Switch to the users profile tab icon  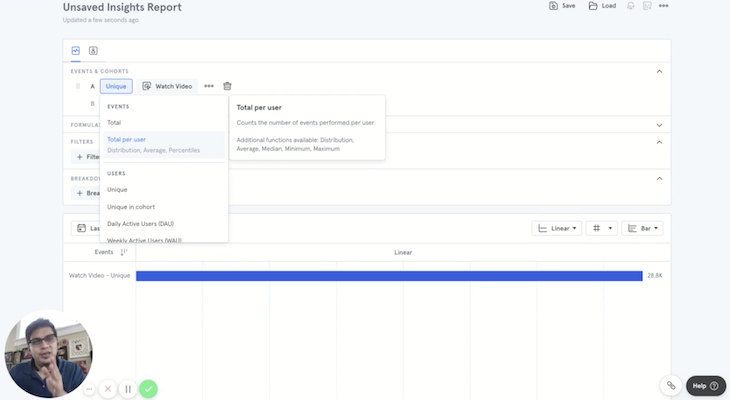pos(93,51)
